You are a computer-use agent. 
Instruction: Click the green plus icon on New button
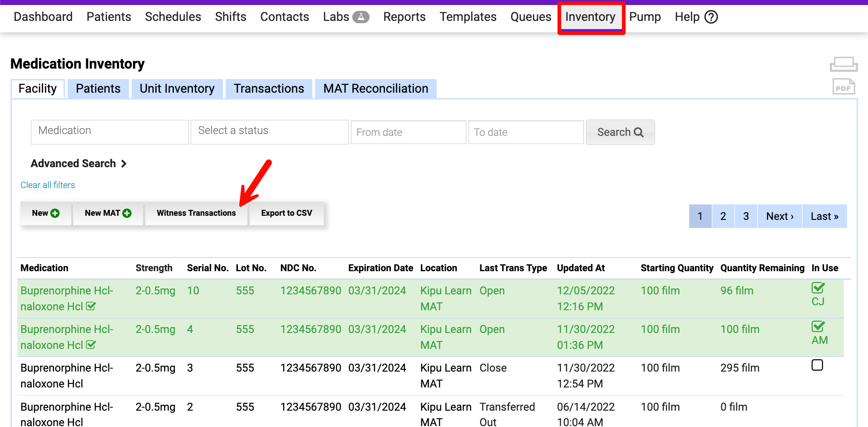tap(54, 213)
